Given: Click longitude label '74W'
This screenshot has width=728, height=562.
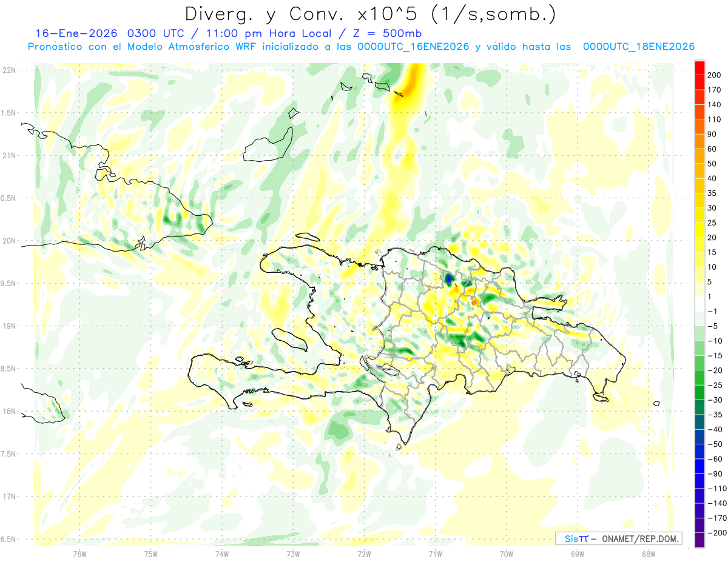Looking at the screenshot, I should [222, 554].
